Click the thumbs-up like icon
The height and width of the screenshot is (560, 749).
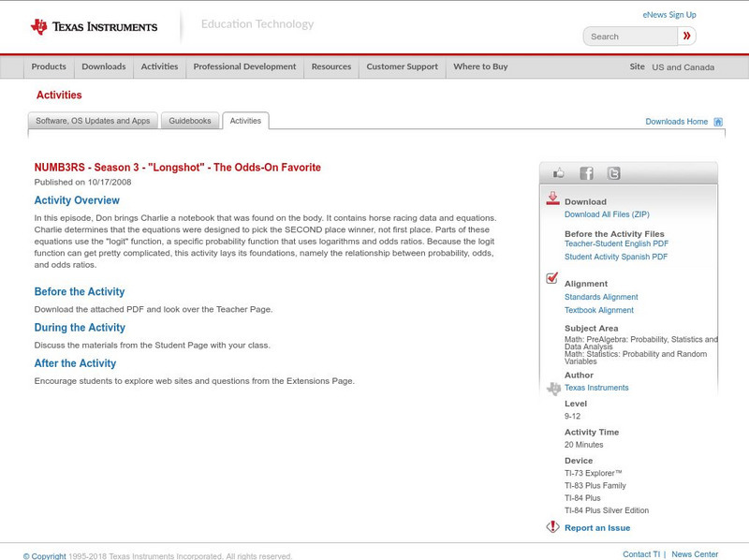[x=558, y=173]
